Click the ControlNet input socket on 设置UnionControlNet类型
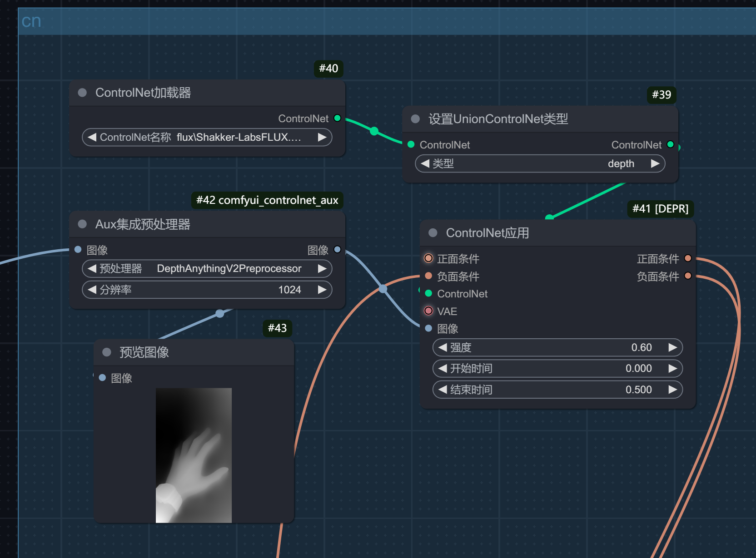756x558 pixels. pos(411,144)
